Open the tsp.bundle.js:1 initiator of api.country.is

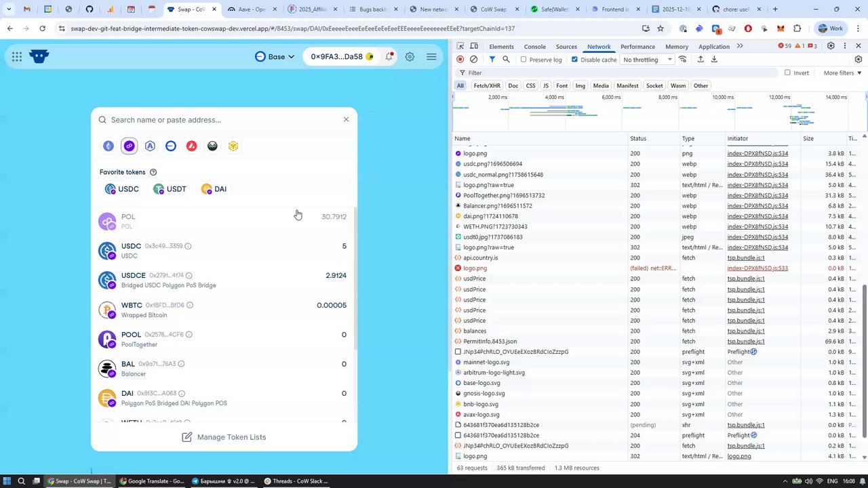pos(746,258)
